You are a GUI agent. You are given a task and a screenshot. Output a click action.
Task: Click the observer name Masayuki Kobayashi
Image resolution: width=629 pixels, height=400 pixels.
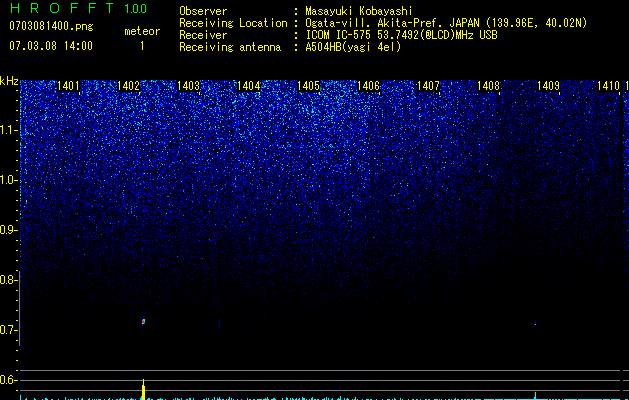click(x=359, y=11)
